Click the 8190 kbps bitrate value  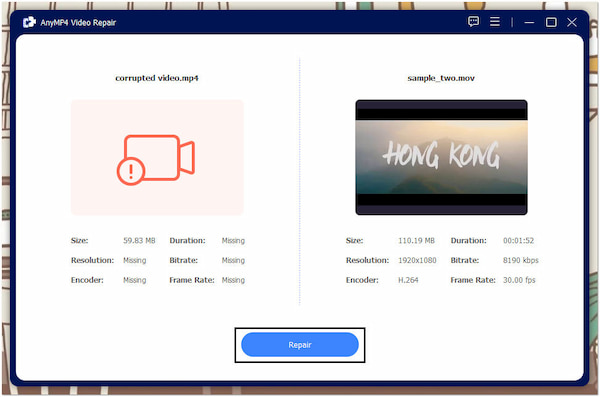520,260
